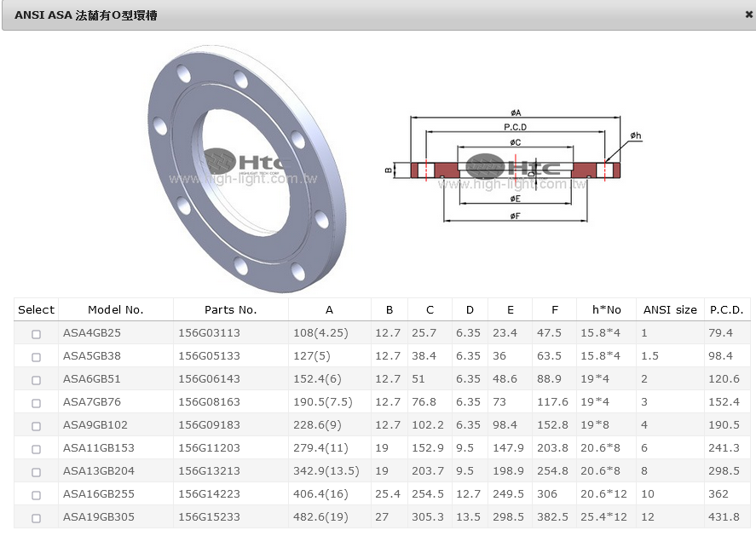756x536 pixels.
Task: Close the ANSI ASA flange dialog
Action: tap(748, 14)
